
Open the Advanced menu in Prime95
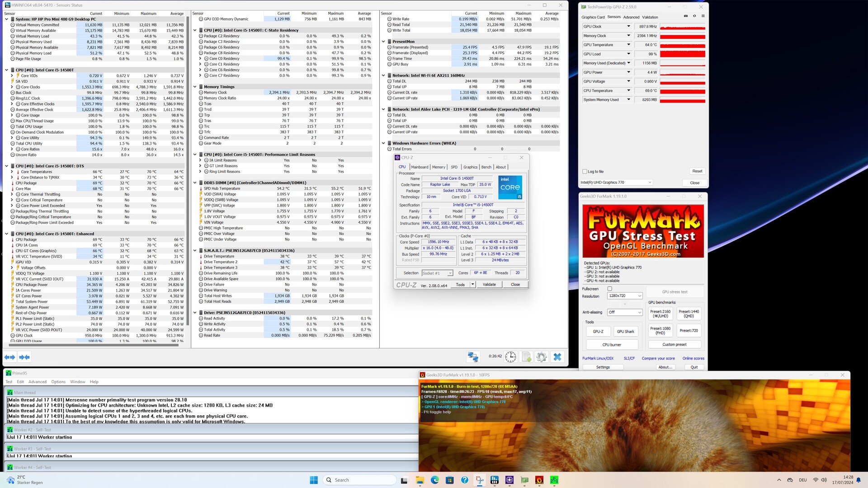click(x=38, y=382)
